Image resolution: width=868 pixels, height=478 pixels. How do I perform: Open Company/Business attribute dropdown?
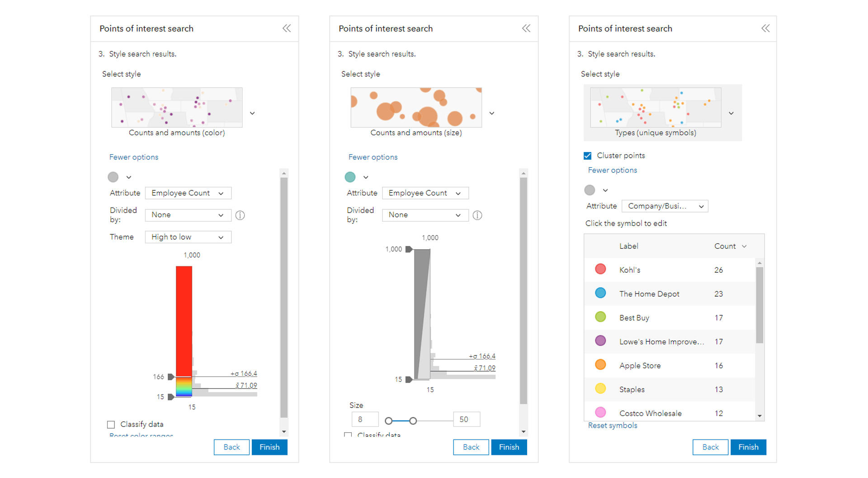tap(665, 206)
